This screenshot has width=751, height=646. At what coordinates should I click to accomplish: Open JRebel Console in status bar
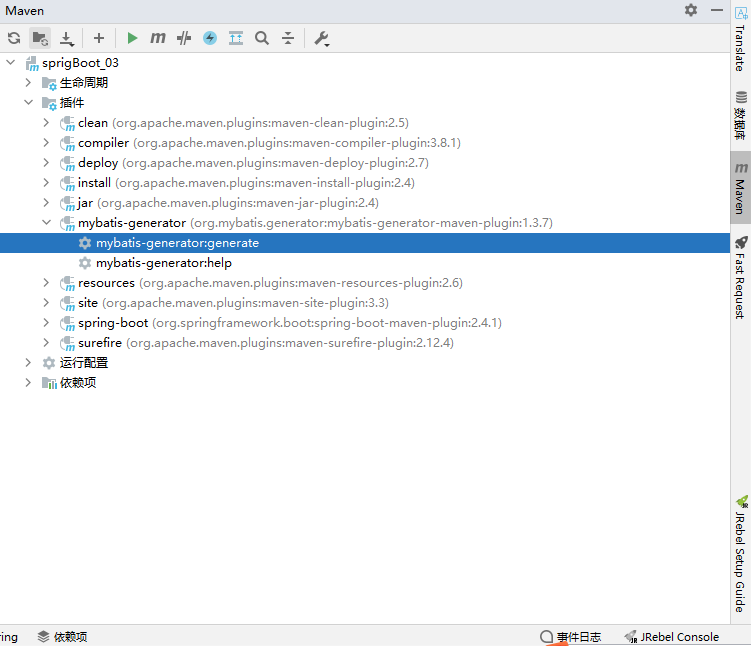click(x=671, y=637)
